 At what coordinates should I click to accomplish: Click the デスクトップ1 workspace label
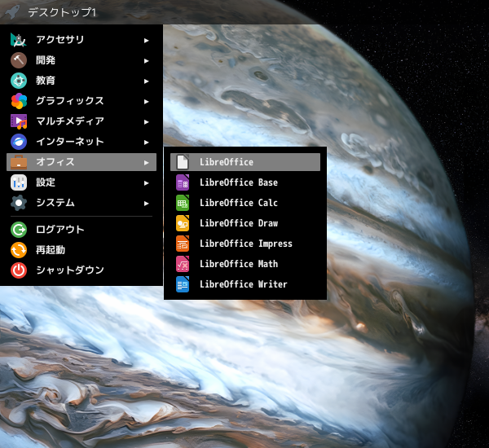62,12
